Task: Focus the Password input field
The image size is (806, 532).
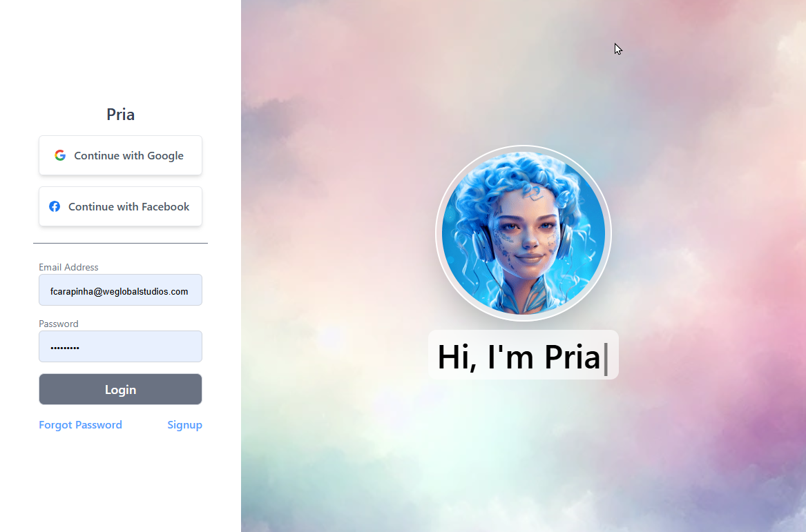Action: [x=120, y=346]
